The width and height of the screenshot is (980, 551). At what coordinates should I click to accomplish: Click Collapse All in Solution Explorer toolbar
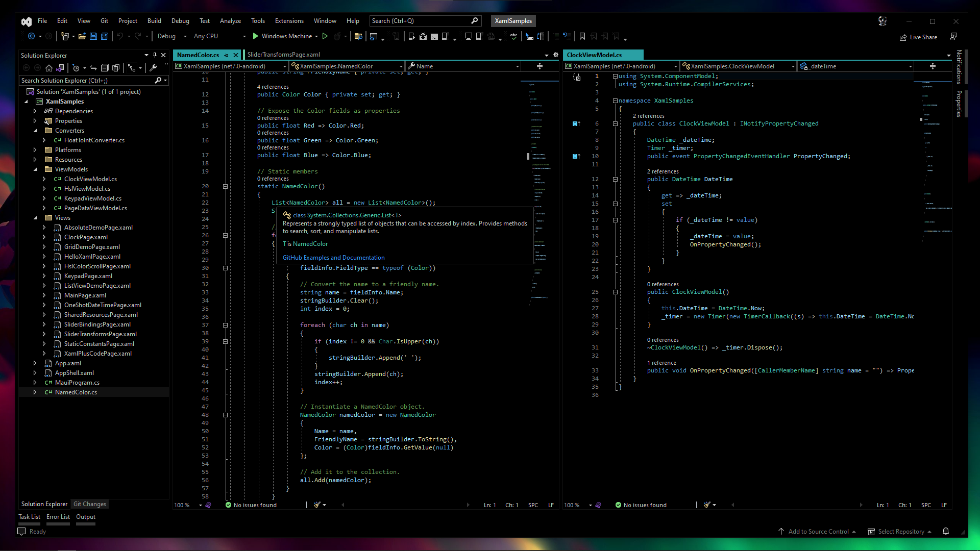[105, 67]
